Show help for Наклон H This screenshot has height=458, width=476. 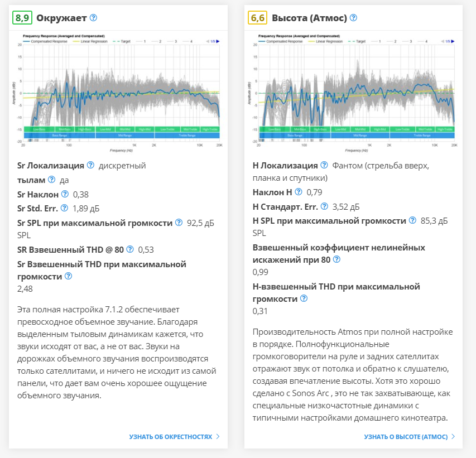(x=299, y=192)
